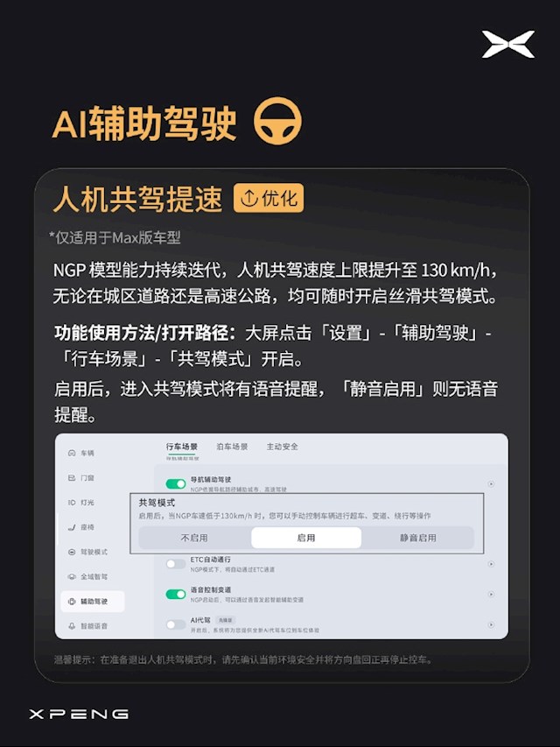Switch to the 主动安全 tab
Viewport: 560px width, 747px height.
[282, 447]
